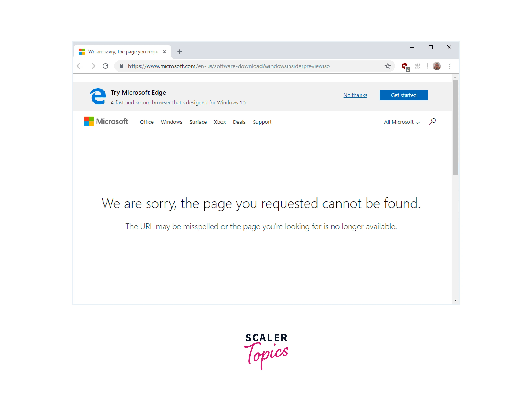The width and height of the screenshot is (532, 400).
Task: Click the browser forward arrow
Action: tap(92, 66)
